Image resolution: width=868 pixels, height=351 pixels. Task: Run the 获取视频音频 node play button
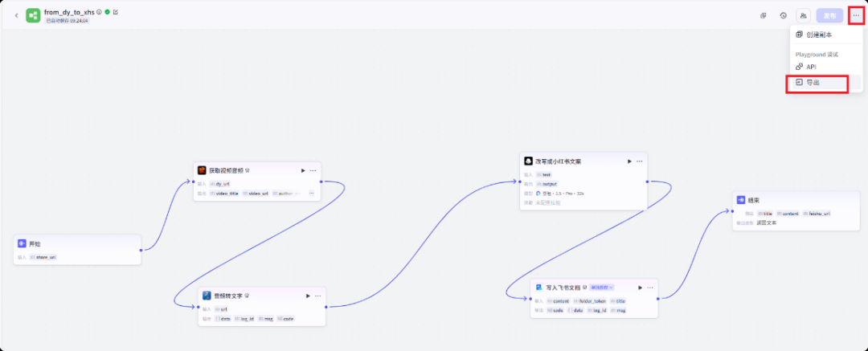pyautogui.click(x=303, y=170)
